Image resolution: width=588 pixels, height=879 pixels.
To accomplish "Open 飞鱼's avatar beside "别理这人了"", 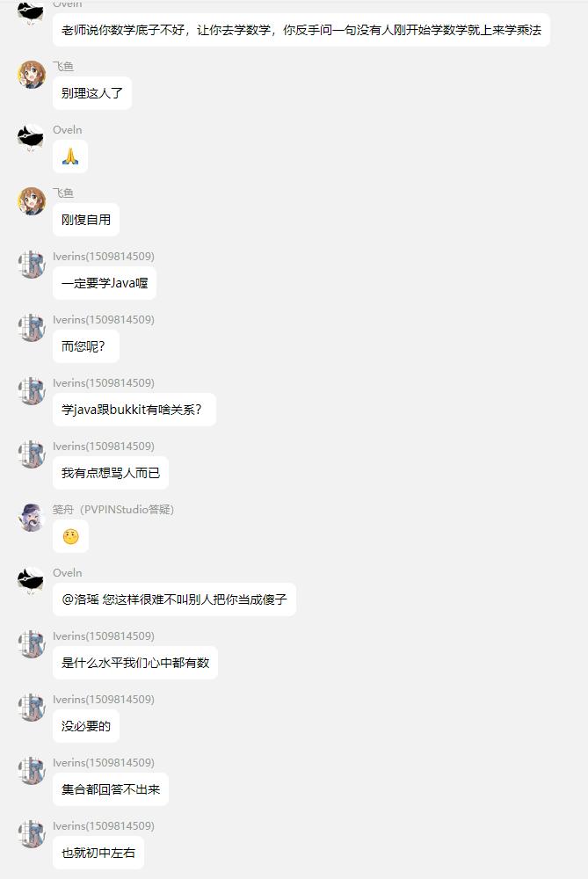I will tap(32, 75).
